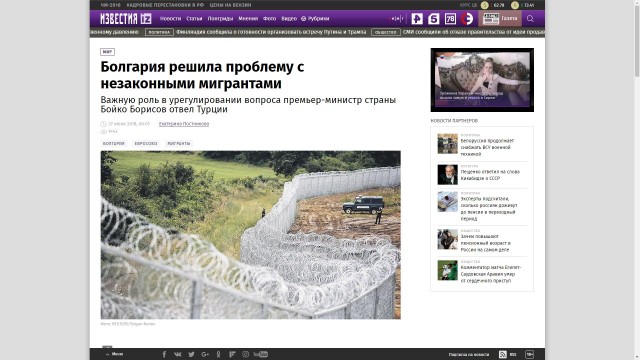The image size is (640, 360).
Task: Click the RSS feed icon
Action: pos(503,354)
